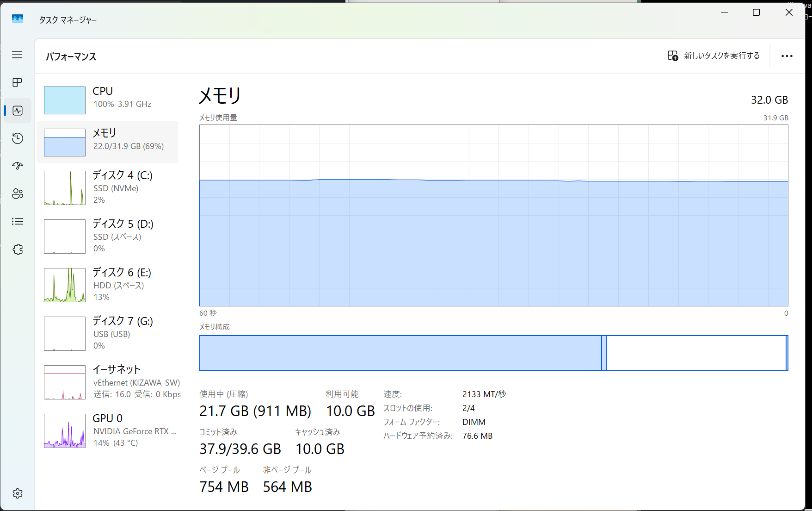The width and height of the screenshot is (812, 511).
Task: Click the 32.0 GB total memory label
Action: [x=769, y=100]
